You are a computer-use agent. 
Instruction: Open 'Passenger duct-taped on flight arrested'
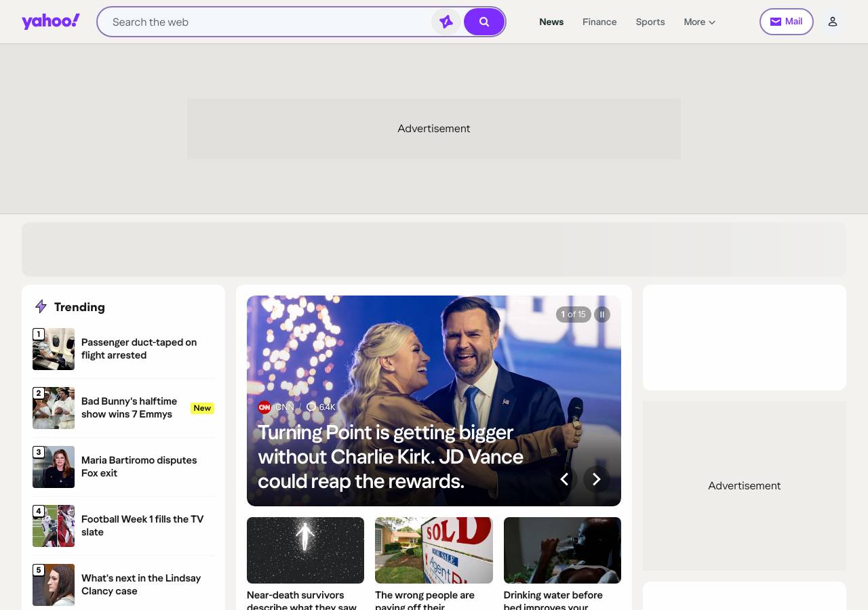click(139, 348)
